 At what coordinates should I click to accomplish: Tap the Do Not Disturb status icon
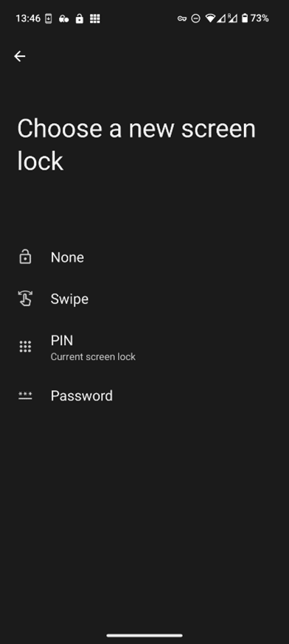click(196, 18)
